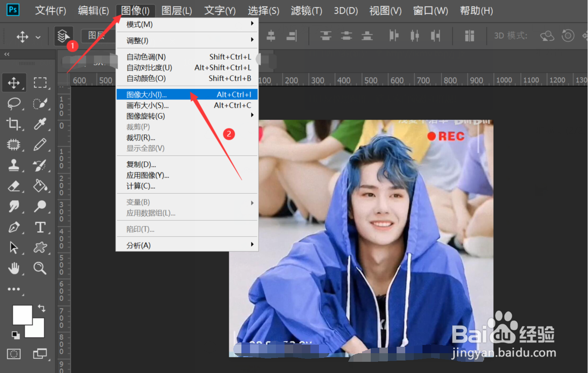Viewport: 588px width, 373px height.
Task: Select the Lasso tool
Action: click(x=14, y=104)
